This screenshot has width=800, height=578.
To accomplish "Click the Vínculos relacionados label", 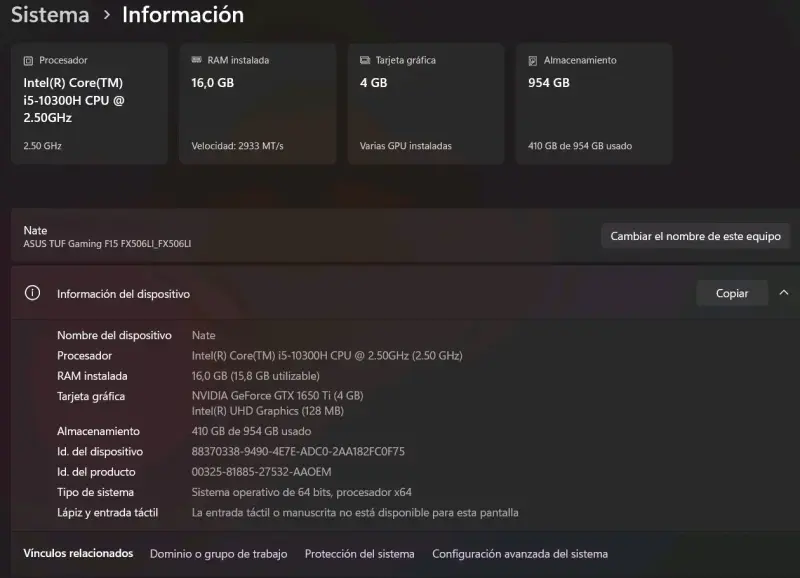I will [78, 554].
